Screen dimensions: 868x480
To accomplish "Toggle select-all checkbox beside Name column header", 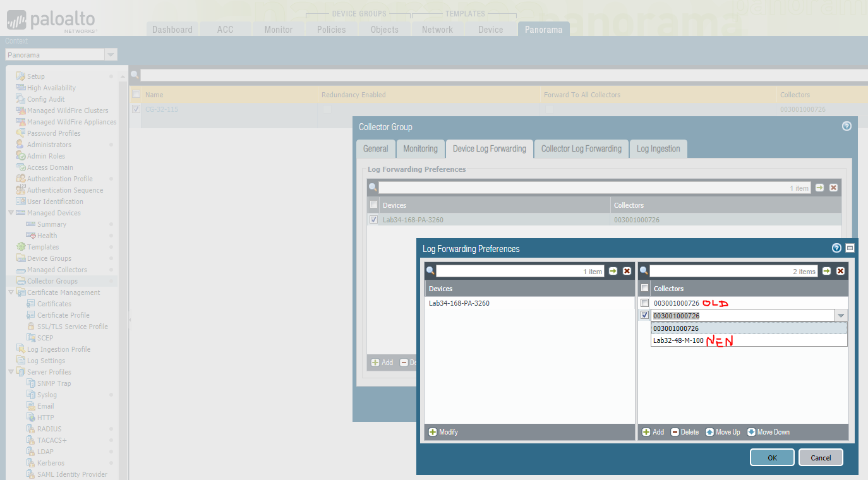I will pos(136,95).
